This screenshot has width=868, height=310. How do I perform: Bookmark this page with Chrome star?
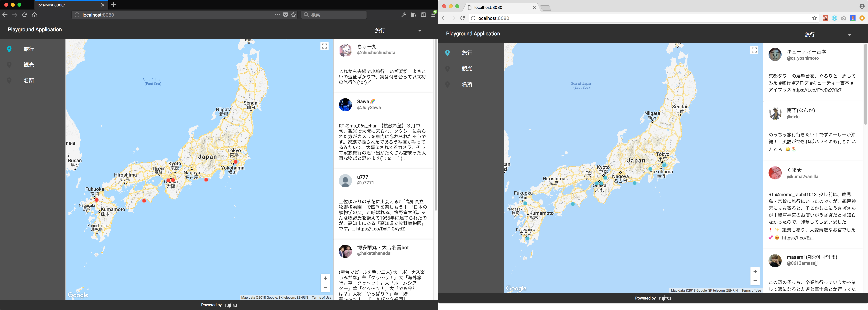(814, 18)
